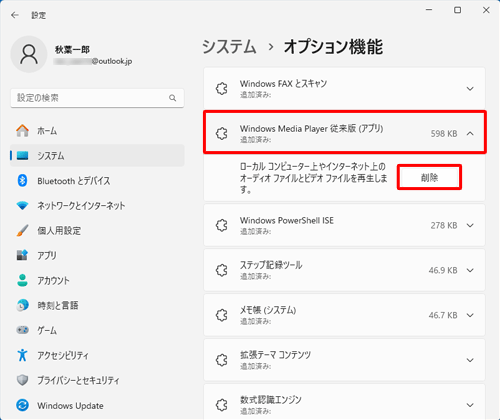The width and height of the screenshot is (500, 420).
Task: Click the 46.7 KB size value
Action: pos(443,315)
